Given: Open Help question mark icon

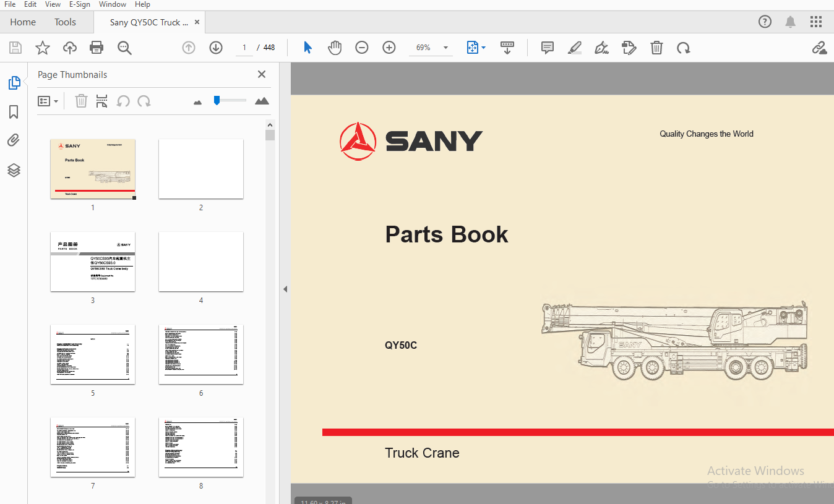Looking at the screenshot, I should tap(765, 22).
